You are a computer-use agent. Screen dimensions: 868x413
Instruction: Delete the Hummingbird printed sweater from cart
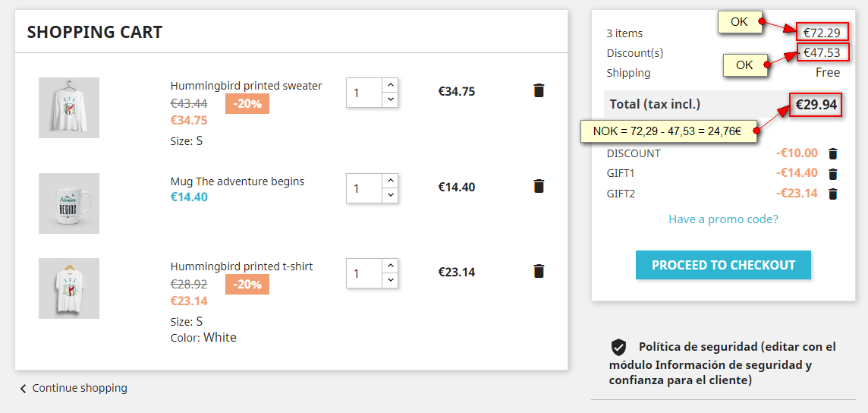539,90
